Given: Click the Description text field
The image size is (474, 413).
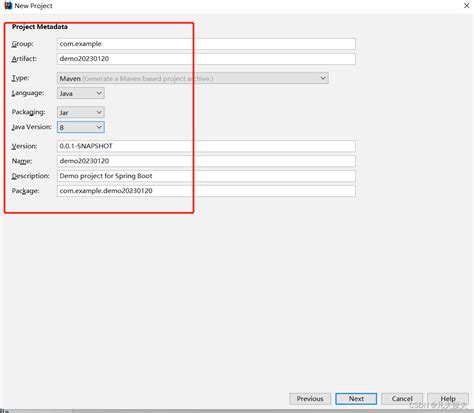Looking at the screenshot, I should point(206,176).
